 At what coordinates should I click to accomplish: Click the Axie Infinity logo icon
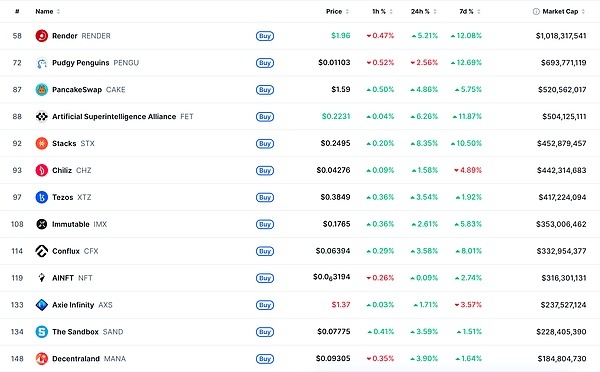[x=42, y=305]
